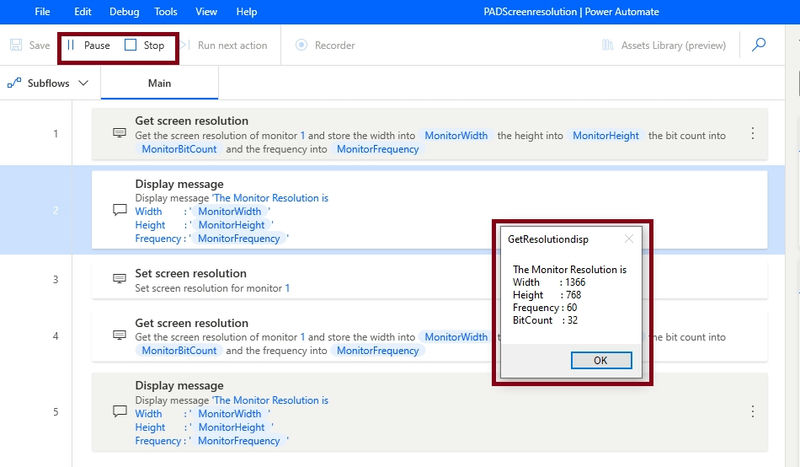
Task: Click the 'Frequency : 60' dialog line
Action: (x=545, y=308)
